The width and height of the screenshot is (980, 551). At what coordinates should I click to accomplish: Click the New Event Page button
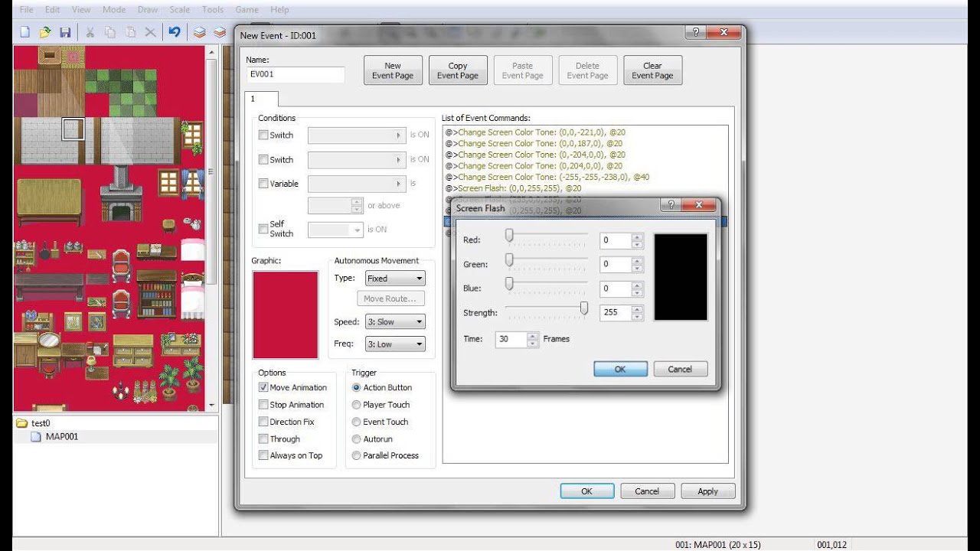coord(393,70)
